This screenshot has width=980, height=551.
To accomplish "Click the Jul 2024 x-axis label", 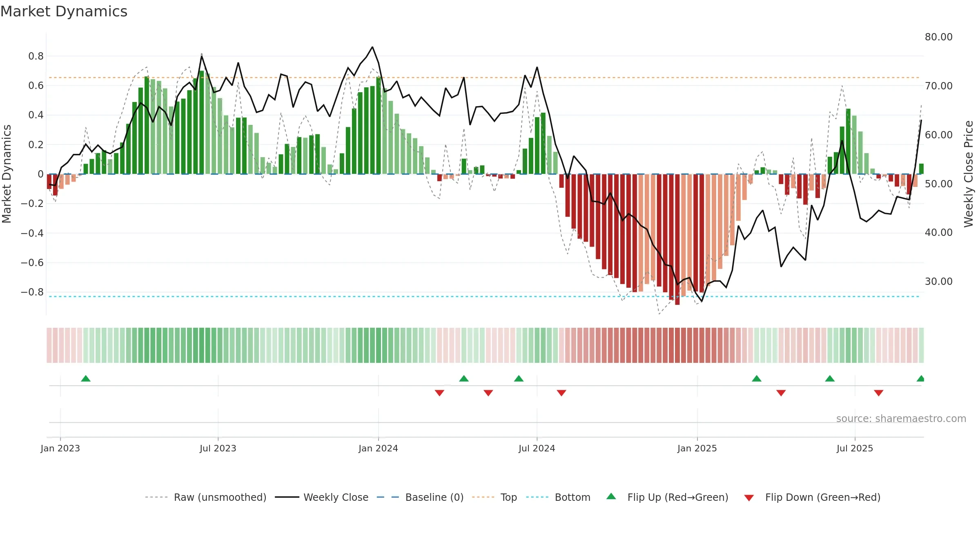I will 537,448.
